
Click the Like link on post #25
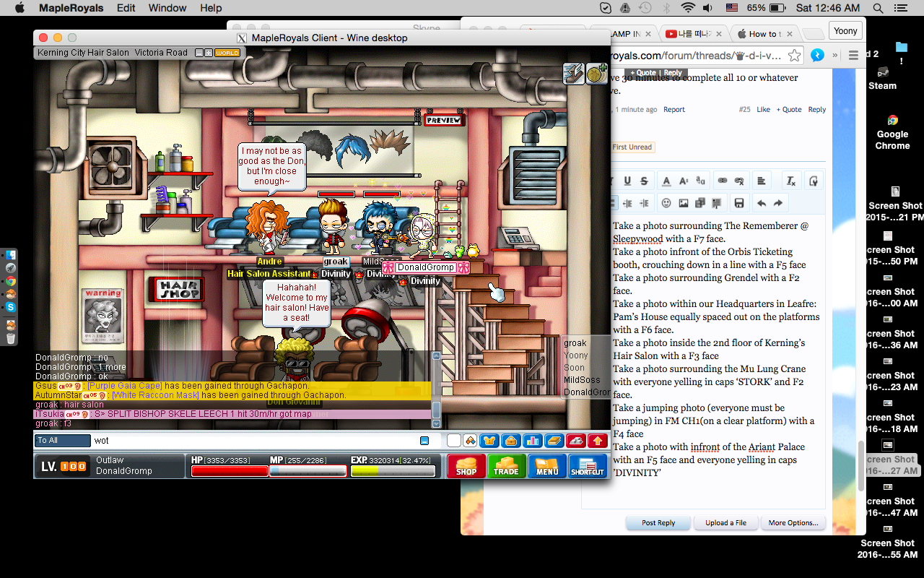(763, 110)
